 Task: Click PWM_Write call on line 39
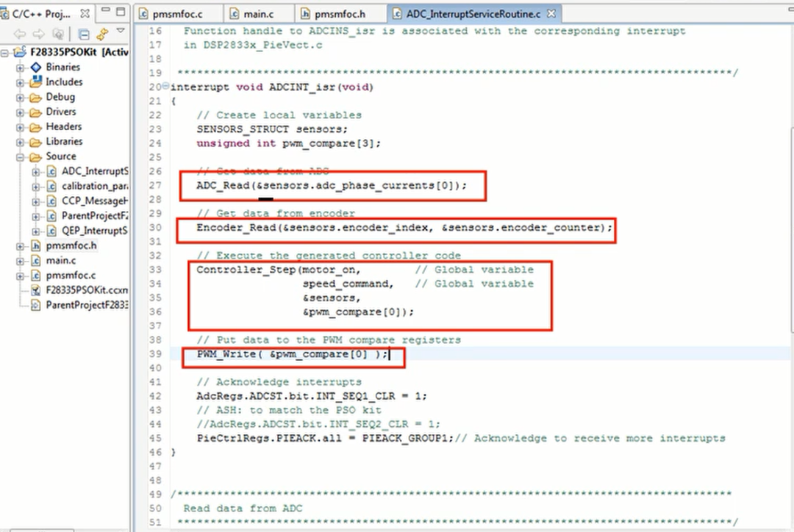292,354
